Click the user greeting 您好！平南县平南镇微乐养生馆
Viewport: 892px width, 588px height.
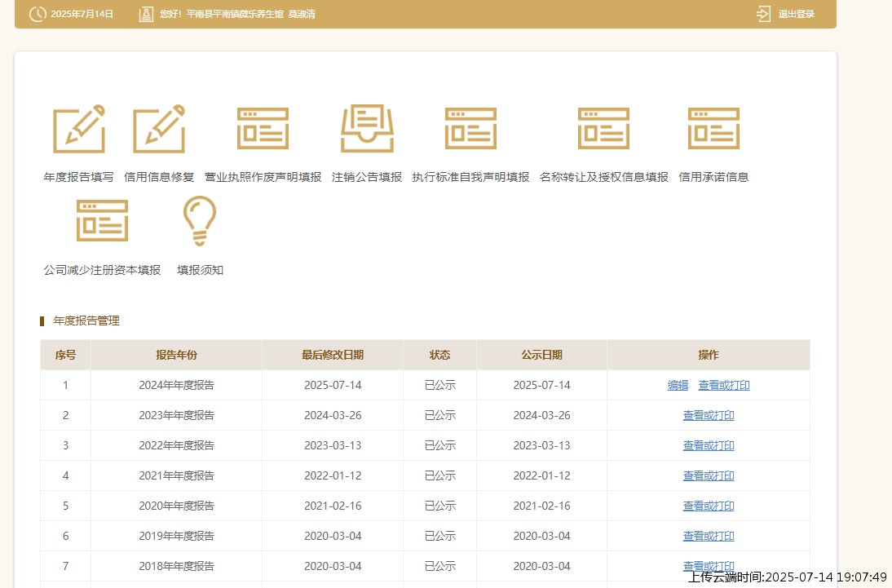221,14
